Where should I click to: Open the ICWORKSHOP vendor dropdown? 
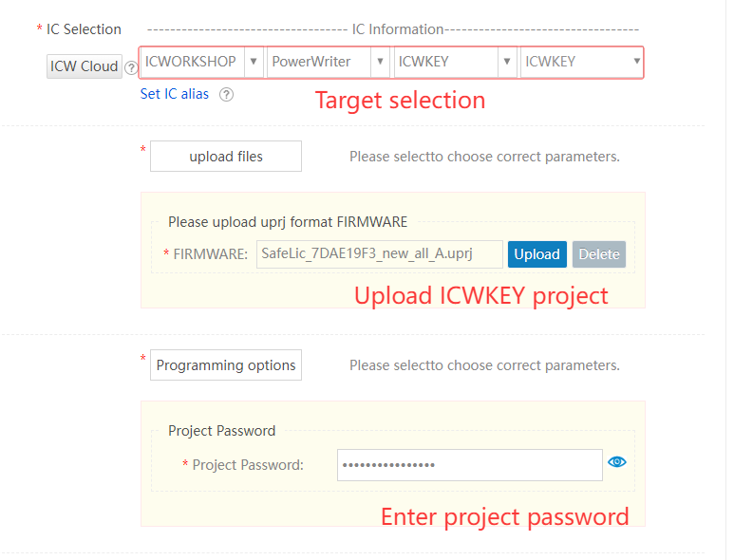[201, 62]
